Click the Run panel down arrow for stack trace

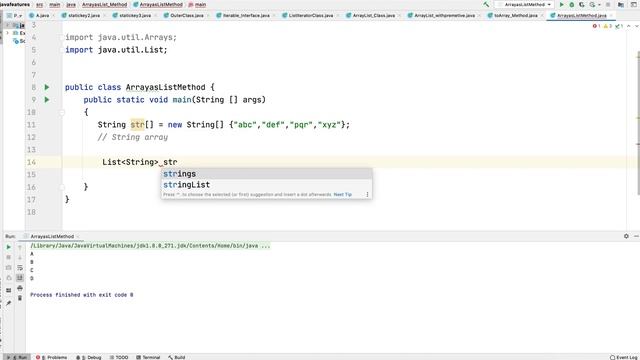[20, 258]
